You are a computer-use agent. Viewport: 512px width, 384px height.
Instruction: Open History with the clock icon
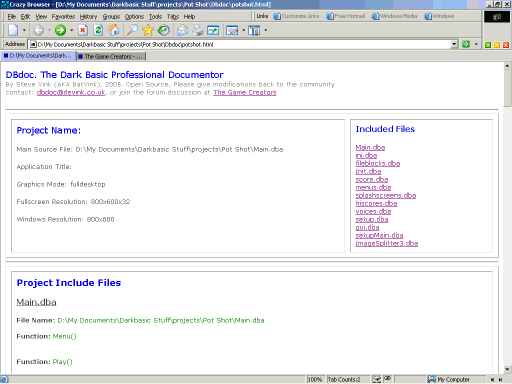[163, 30]
